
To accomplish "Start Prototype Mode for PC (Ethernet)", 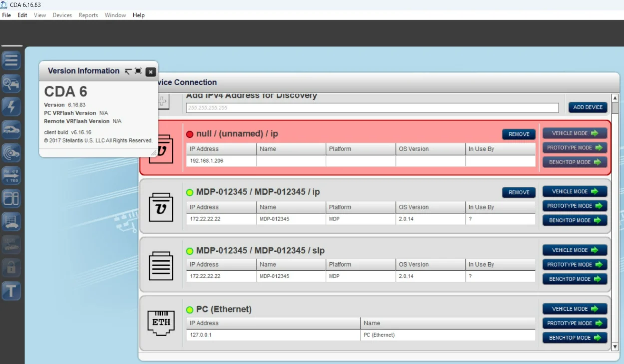I will coord(575,323).
